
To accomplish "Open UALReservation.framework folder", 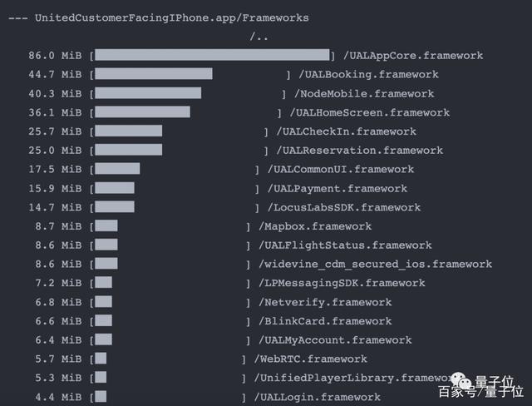I will click(360, 151).
